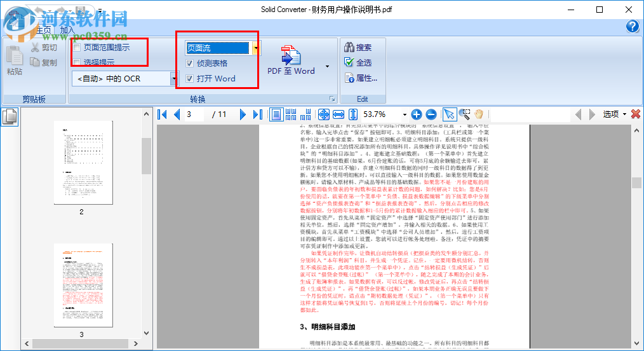Viewport: 644px width, 351px height.
Task: Open the page thumbnails panel icon
Action: coord(10,117)
